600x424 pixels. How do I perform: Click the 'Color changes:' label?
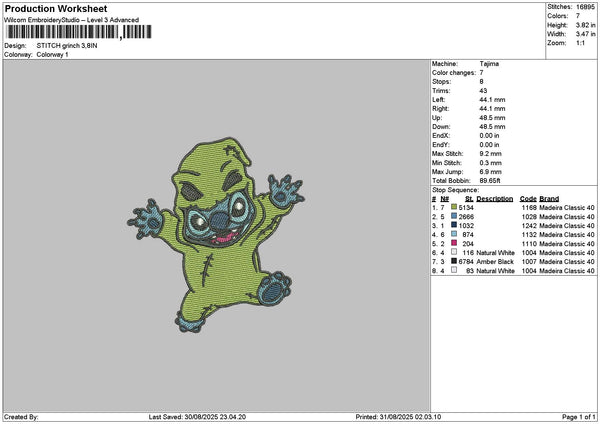pos(454,73)
